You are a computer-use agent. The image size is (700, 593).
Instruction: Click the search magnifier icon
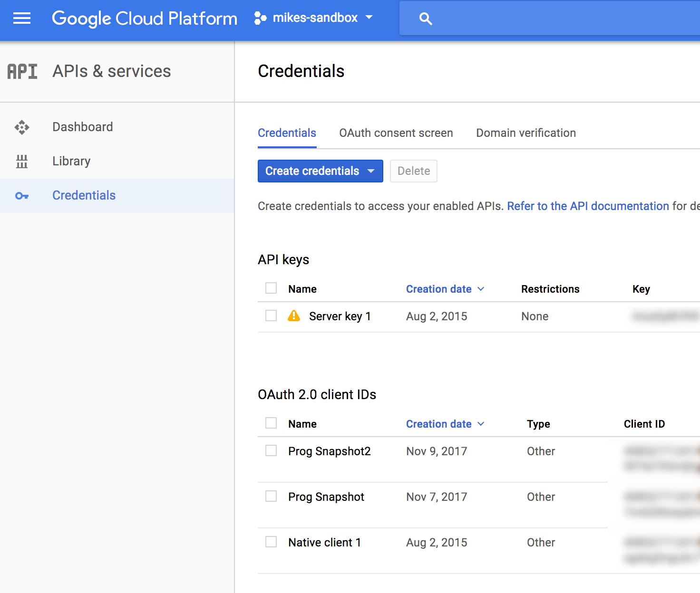(426, 19)
